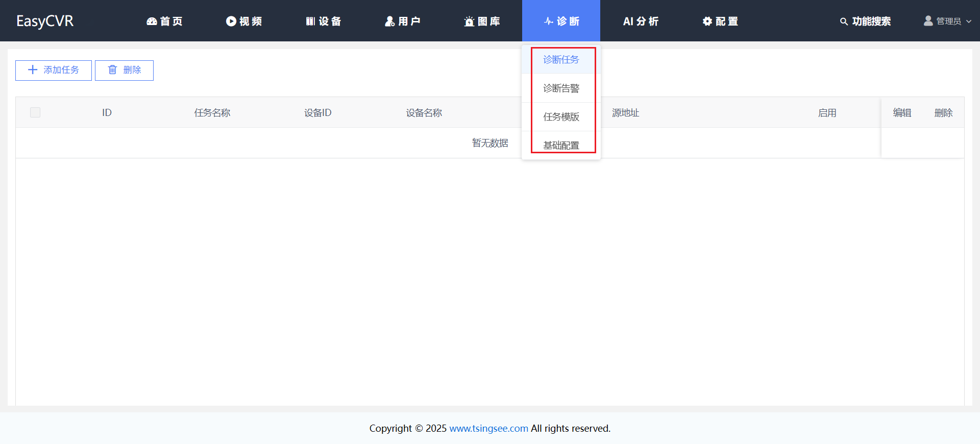The image size is (980, 444).
Task: Open the 配置 menu
Action: coord(720,21)
